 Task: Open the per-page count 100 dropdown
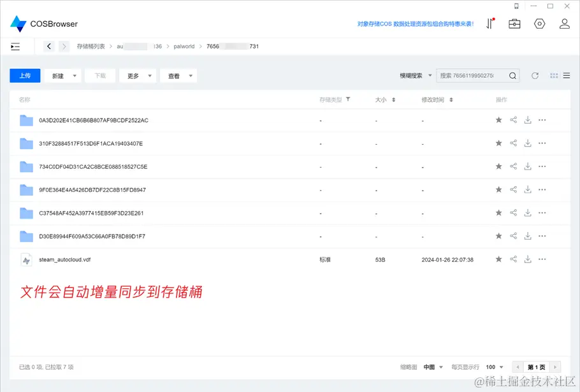[493, 367]
